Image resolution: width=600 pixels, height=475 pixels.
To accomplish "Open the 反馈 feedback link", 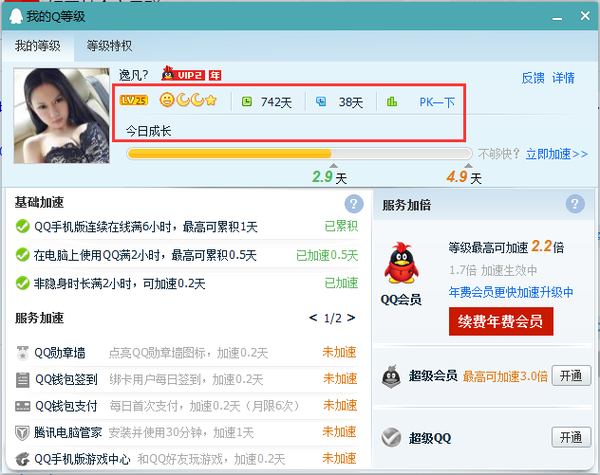I will point(533,78).
